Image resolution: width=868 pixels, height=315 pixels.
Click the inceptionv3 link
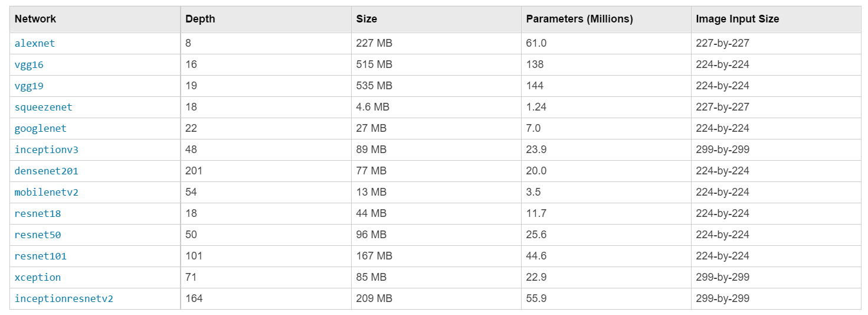pos(46,150)
